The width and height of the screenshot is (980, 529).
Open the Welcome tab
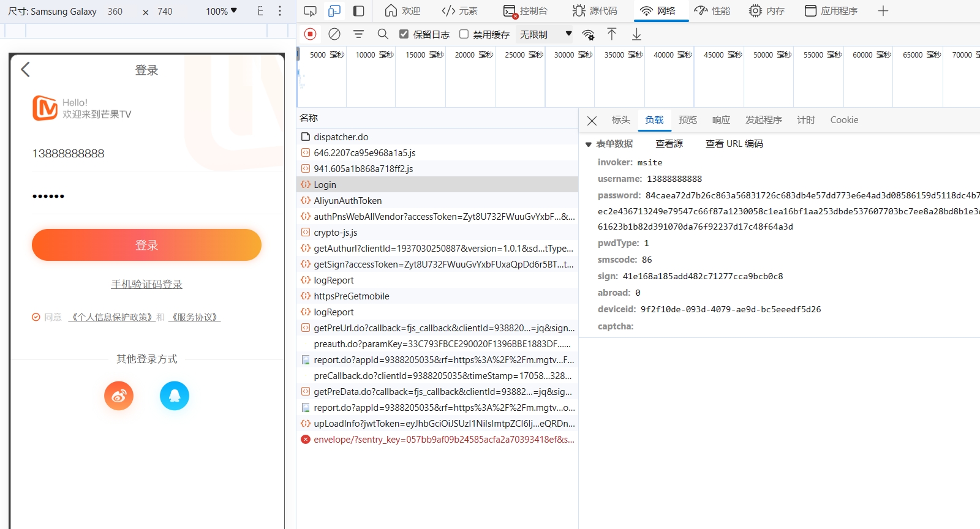pyautogui.click(x=402, y=11)
